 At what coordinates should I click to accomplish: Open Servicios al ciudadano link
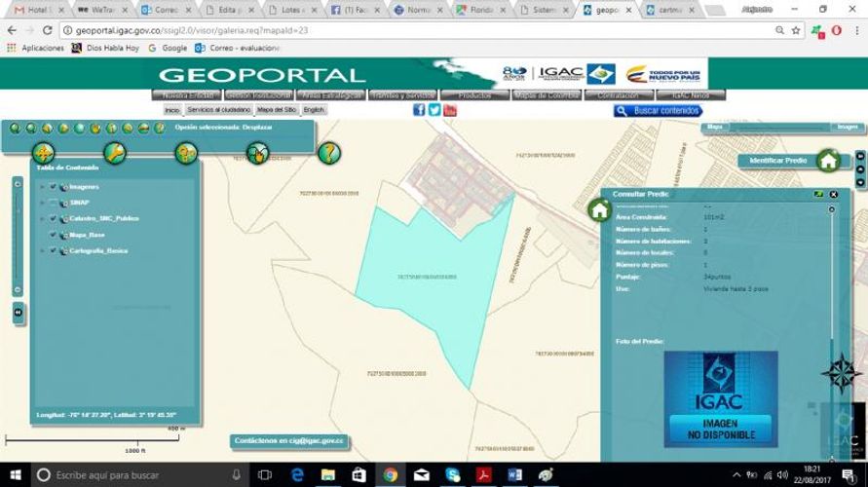(x=218, y=110)
